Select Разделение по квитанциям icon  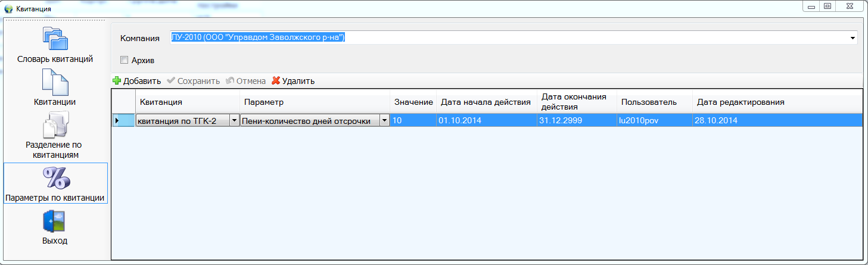tap(55, 124)
